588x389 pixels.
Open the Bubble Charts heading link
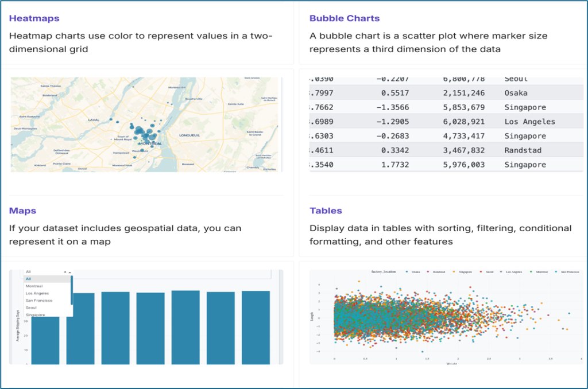tap(345, 18)
